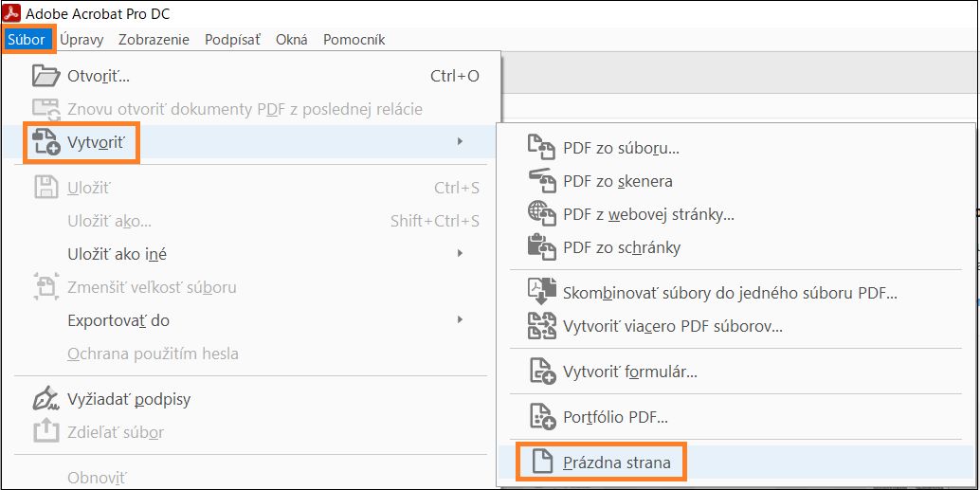Expand the Vytvoriť submenu arrow

(x=460, y=142)
